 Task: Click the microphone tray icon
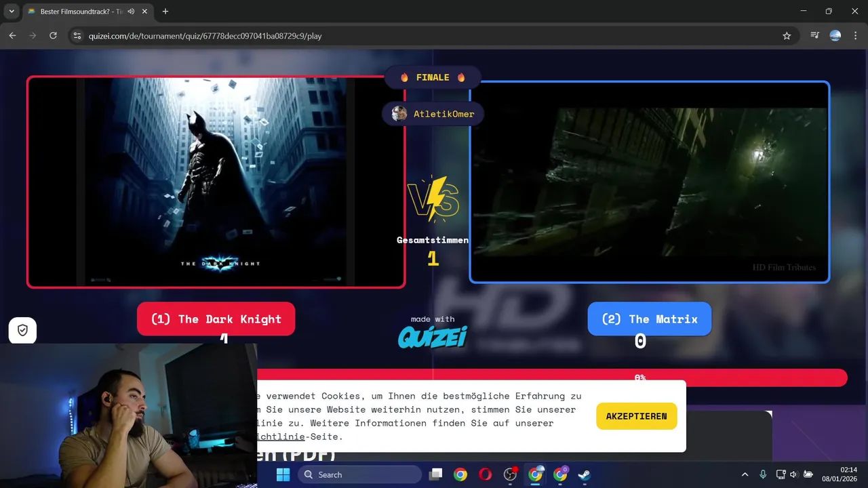[763, 474]
